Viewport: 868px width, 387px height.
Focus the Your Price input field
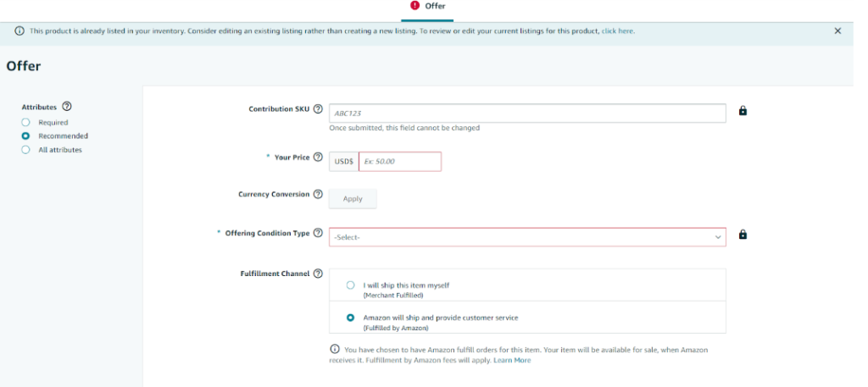(400, 162)
